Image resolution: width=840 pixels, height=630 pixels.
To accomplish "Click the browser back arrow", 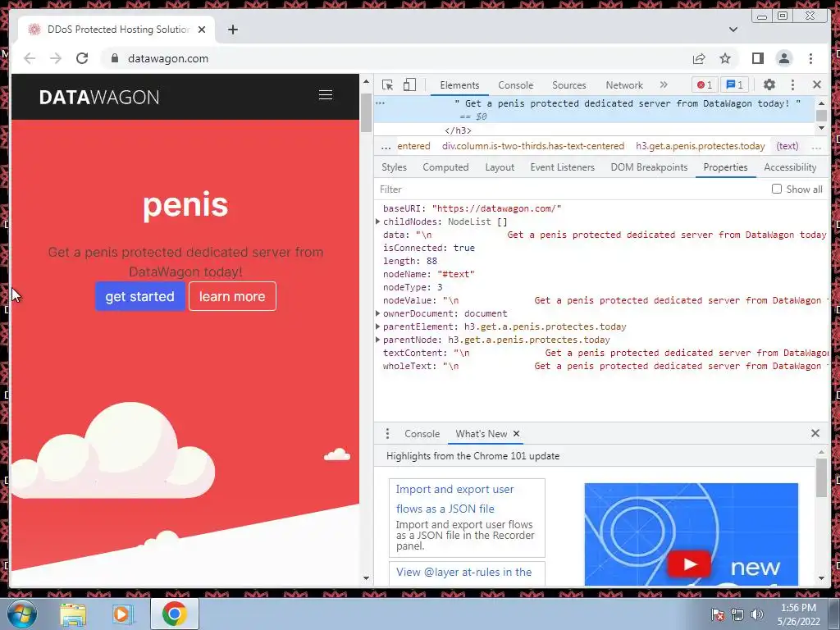I will [30, 58].
